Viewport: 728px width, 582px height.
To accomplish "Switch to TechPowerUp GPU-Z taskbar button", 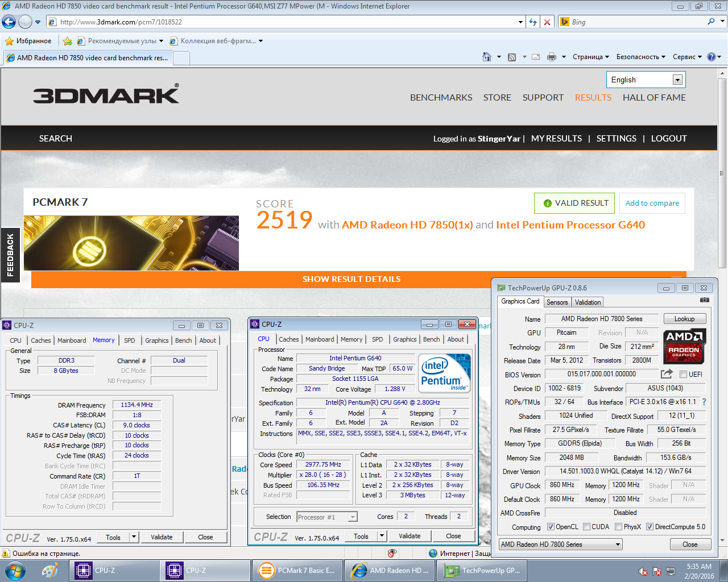I will pos(482,571).
